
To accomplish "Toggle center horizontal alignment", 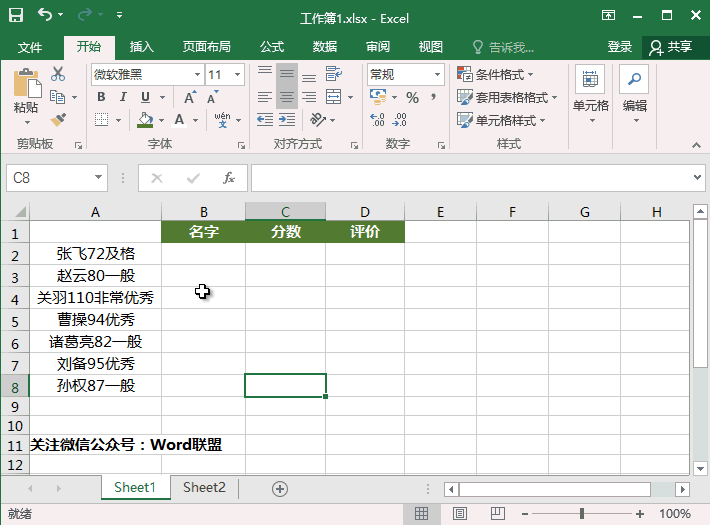I will [x=287, y=97].
